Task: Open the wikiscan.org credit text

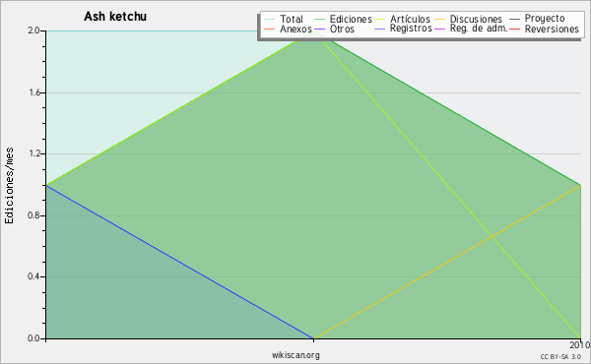Action: click(295, 355)
